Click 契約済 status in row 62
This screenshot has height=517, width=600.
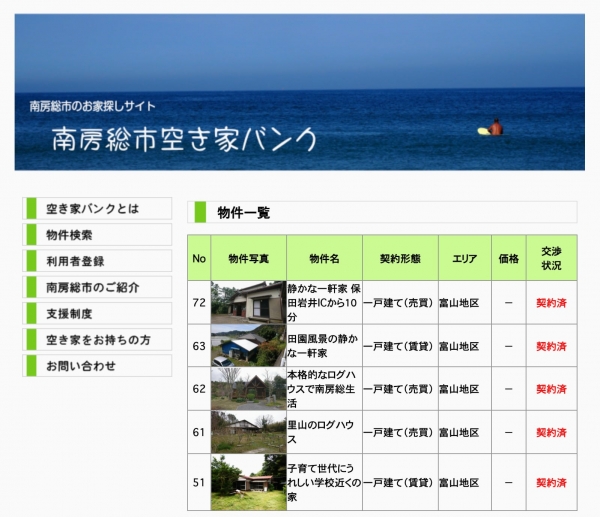pyautogui.click(x=551, y=389)
